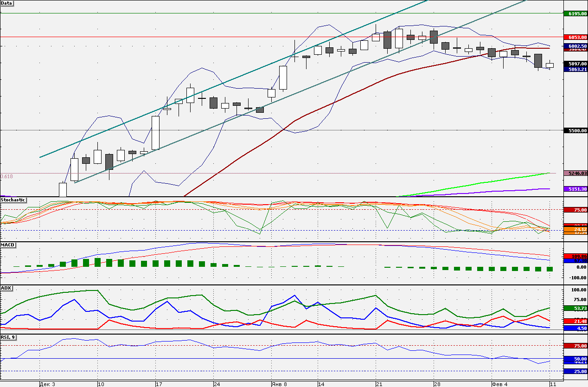Click the red 6053.00 price level tag
Viewport: 588px width, 387px height.
click(x=575, y=37)
